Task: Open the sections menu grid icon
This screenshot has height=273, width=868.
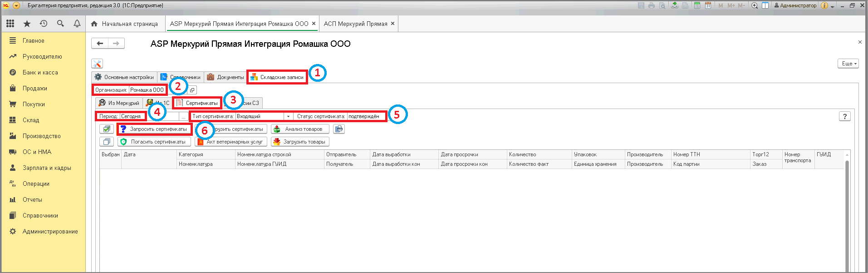Action: click(10, 24)
